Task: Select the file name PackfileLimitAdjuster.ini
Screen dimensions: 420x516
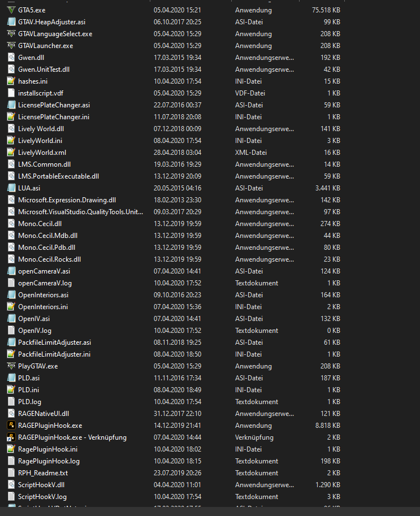Action: click(54, 354)
